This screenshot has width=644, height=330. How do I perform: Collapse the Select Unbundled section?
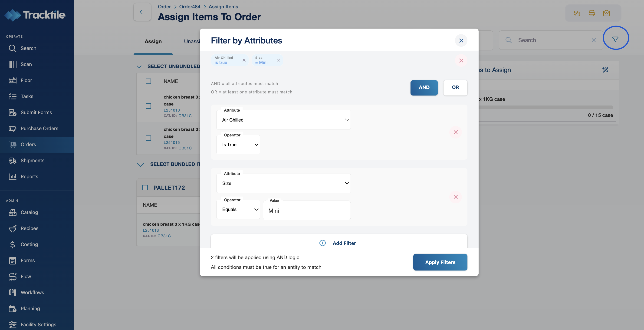tap(139, 66)
